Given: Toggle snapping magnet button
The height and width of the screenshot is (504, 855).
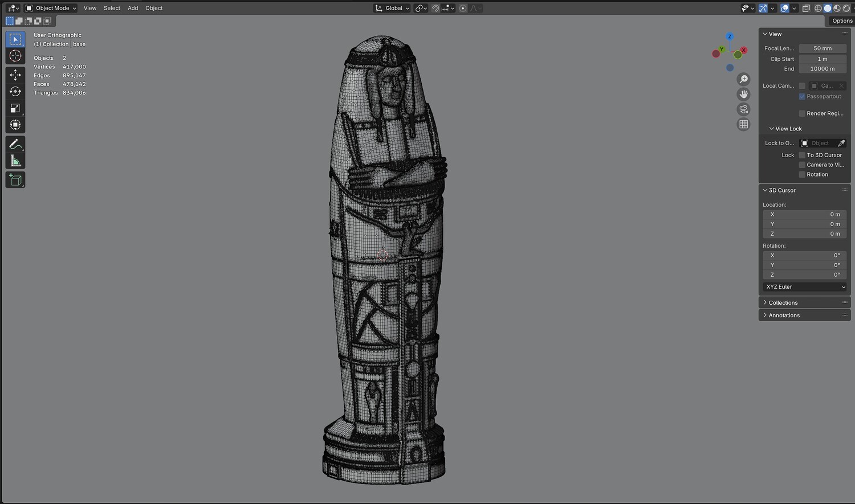Looking at the screenshot, I should pos(435,8).
